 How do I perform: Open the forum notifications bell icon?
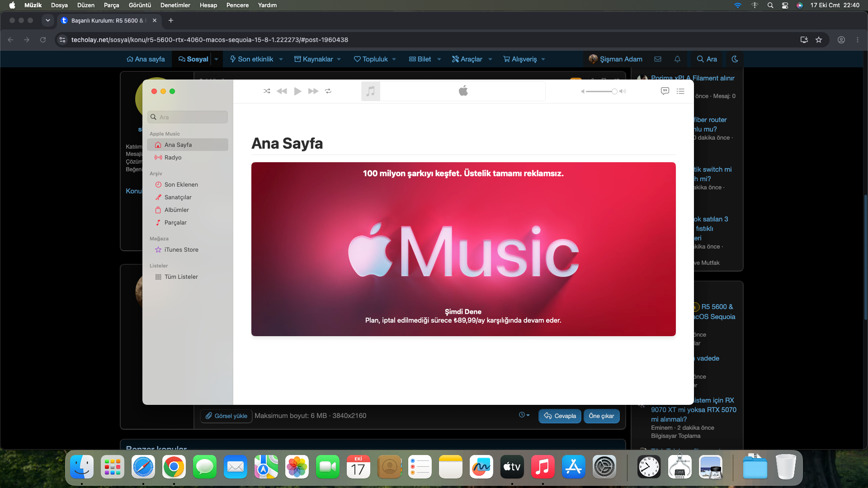click(x=677, y=59)
